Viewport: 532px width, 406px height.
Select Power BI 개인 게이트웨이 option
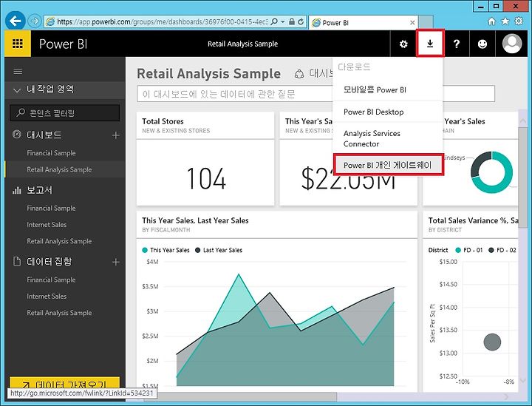pyautogui.click(x=388, y=165)
